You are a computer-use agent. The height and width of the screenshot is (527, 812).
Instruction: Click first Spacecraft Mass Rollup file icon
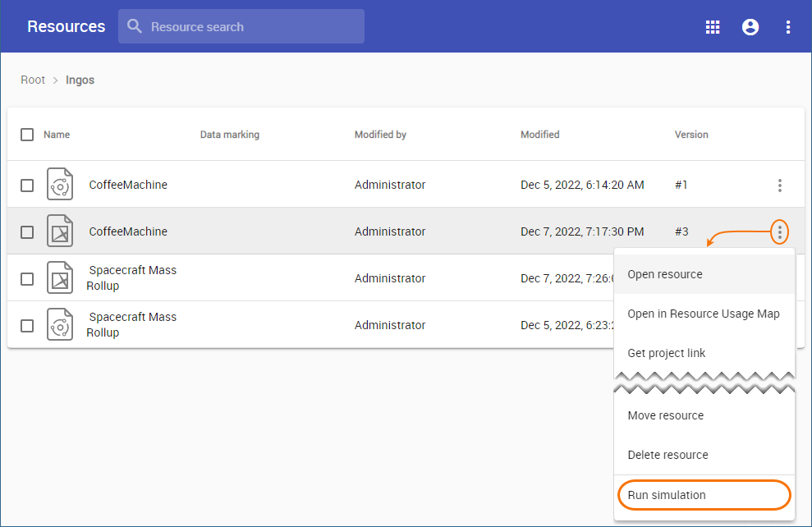[x=60, y=278]
